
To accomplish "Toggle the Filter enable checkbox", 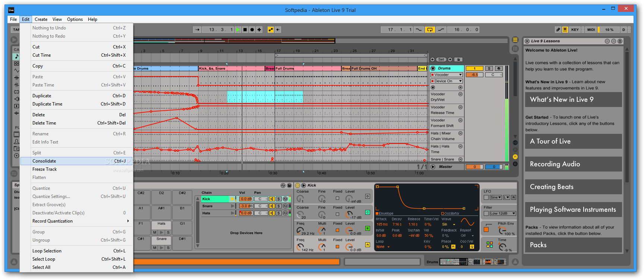I will coord(486,213).
